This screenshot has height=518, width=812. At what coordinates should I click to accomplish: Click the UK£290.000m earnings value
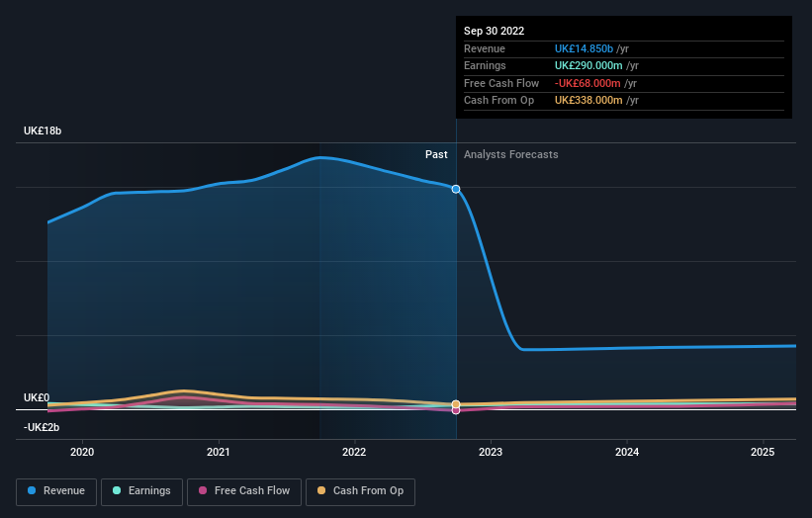588,65
